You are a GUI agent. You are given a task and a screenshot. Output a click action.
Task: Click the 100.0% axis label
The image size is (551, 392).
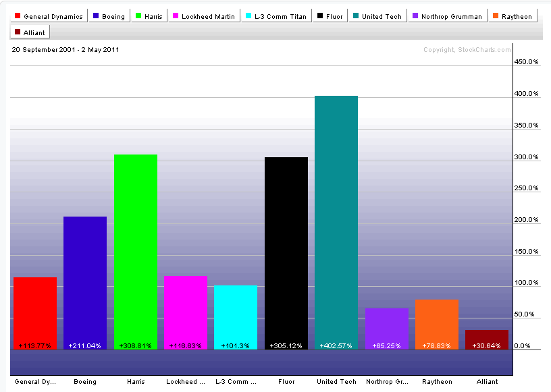(x=526, y=283)
